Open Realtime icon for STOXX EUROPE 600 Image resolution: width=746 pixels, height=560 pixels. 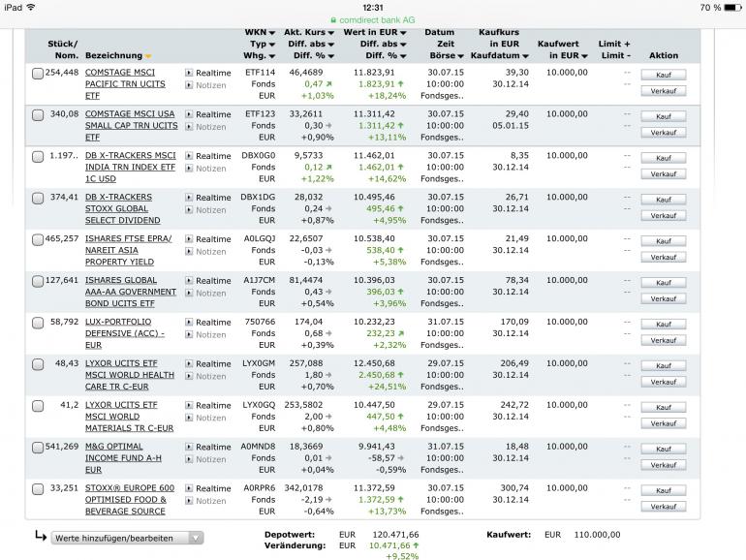(189, 488)
